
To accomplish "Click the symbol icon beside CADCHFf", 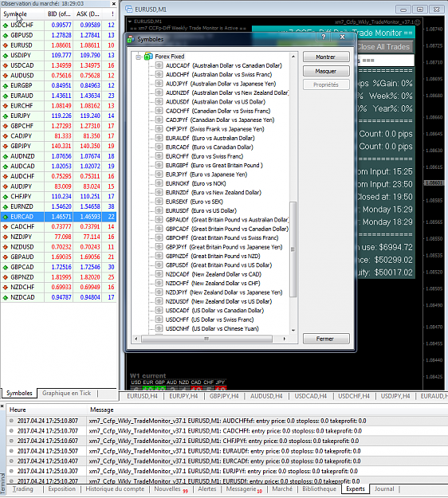I will [159, 111].
